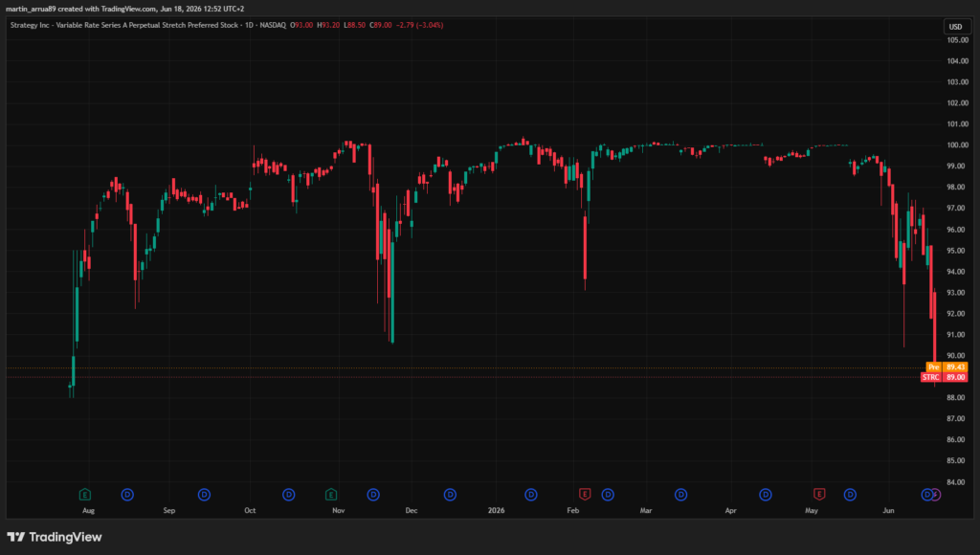Click the red earnings marker above May
This screenshot has width=980, height=555.
819,494
